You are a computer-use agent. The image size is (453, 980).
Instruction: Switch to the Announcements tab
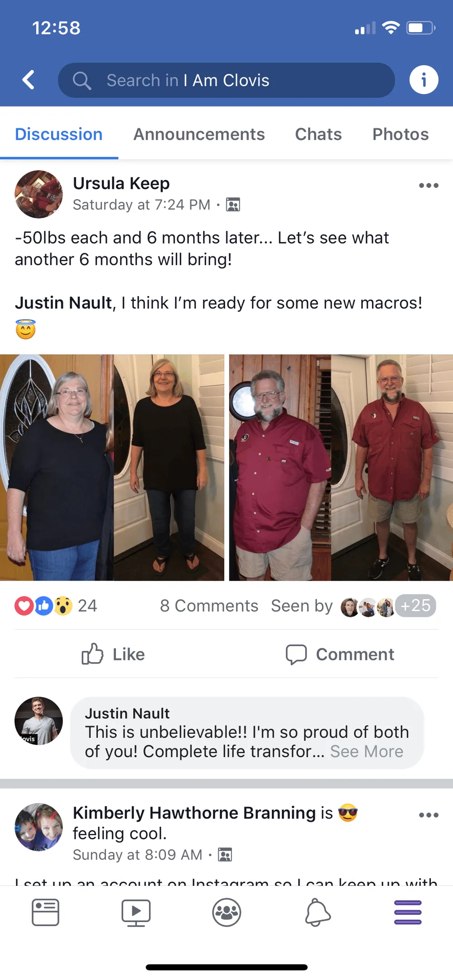[x=199, y=134]
